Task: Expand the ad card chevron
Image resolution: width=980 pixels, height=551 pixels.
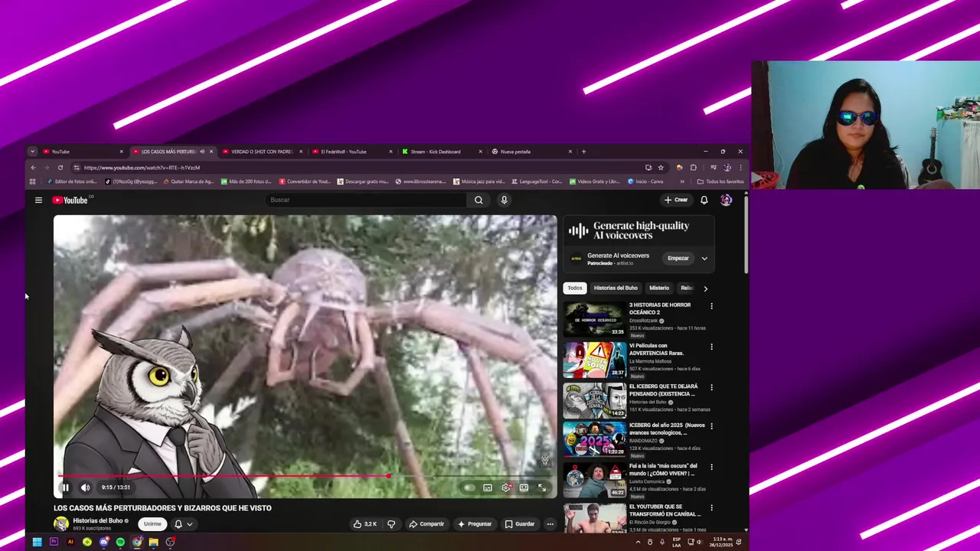Action: tap(704, 258)
